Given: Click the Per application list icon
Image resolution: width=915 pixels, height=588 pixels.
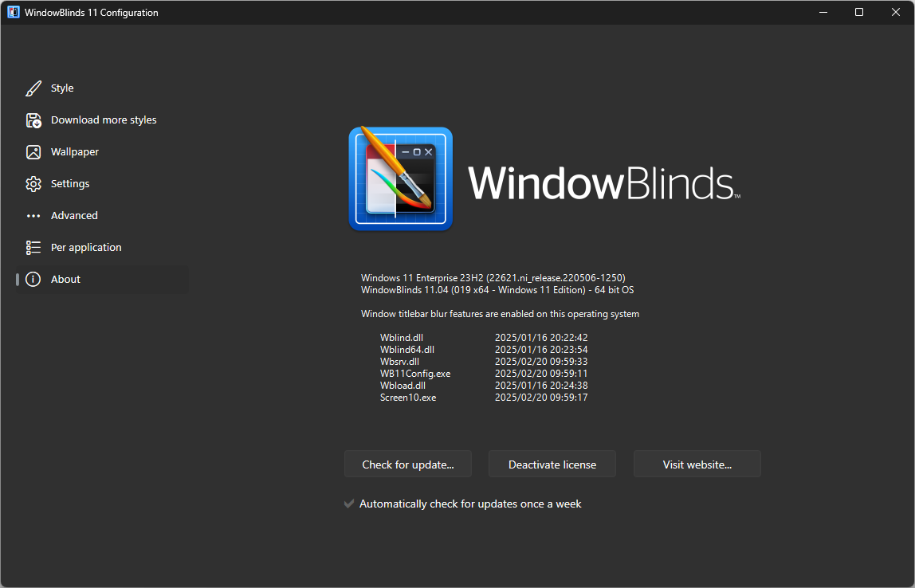Looking at the screenshot, I should pos(33,247).
